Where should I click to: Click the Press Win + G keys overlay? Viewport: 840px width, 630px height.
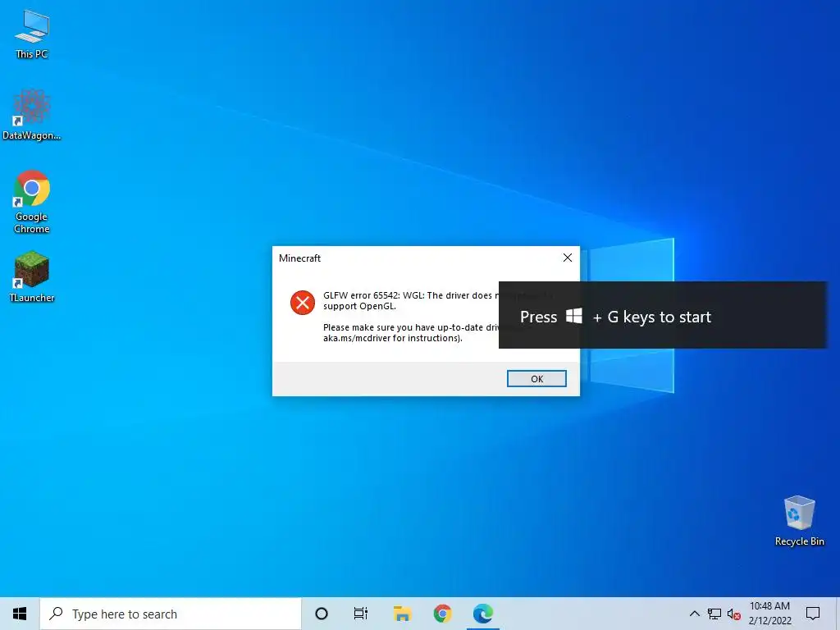click(x=663, y=315)
